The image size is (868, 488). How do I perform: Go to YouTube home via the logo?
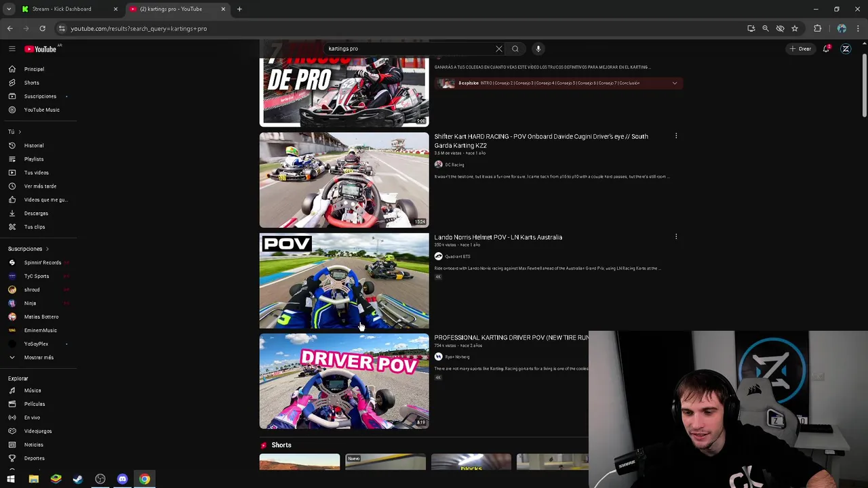(41, 49)
